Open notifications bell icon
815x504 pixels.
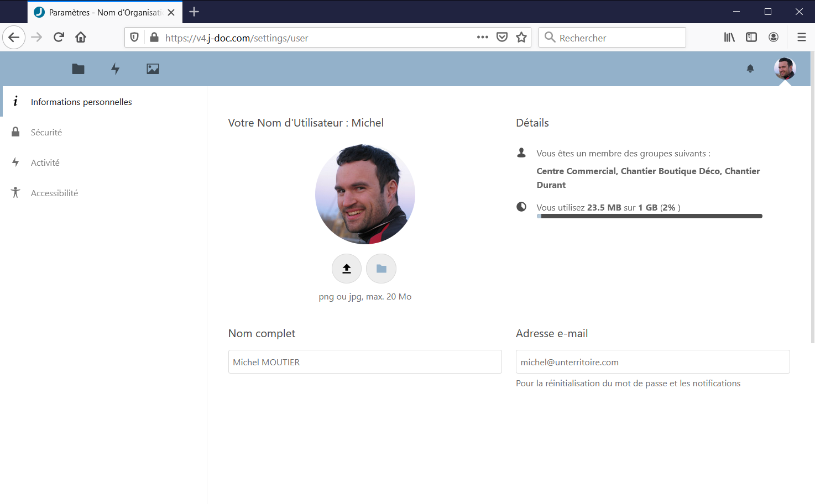750,69
